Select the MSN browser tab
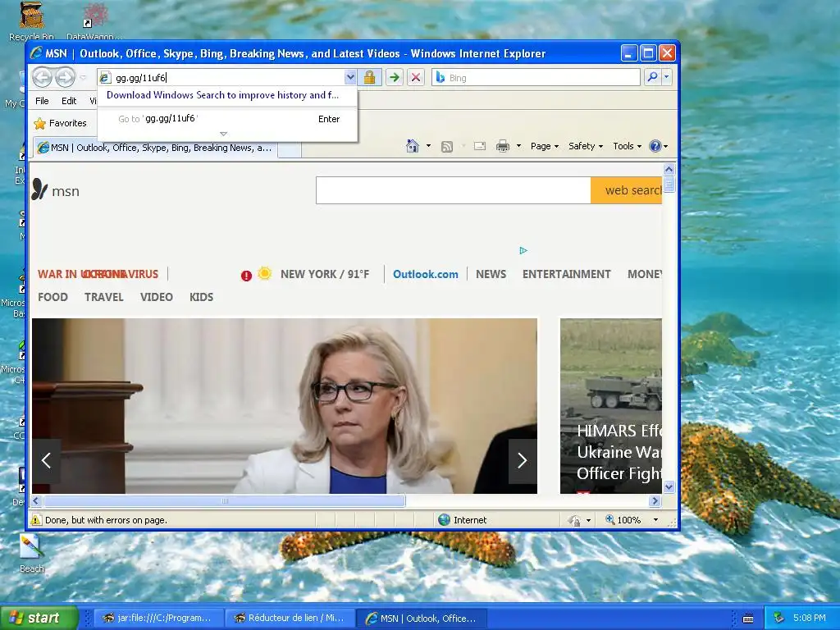 155,148
